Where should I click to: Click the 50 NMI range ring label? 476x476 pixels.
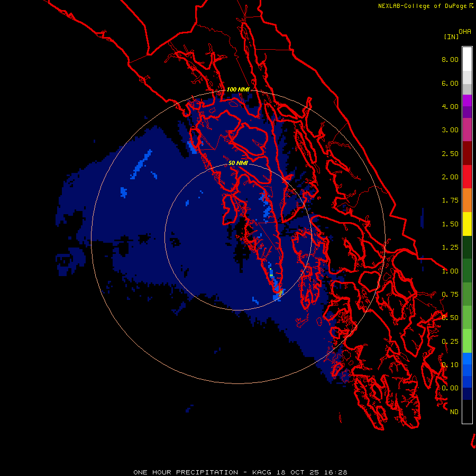tap(238, 163)
